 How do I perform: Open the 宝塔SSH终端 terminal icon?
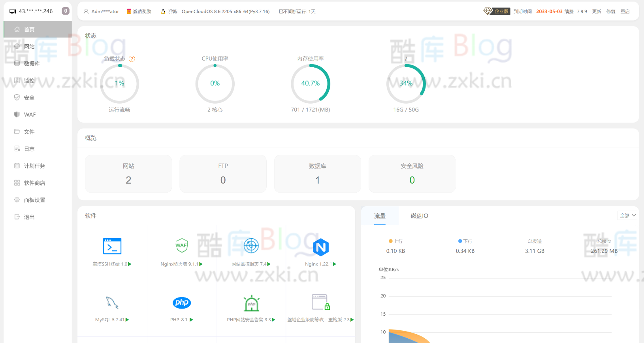pos(112,246)
